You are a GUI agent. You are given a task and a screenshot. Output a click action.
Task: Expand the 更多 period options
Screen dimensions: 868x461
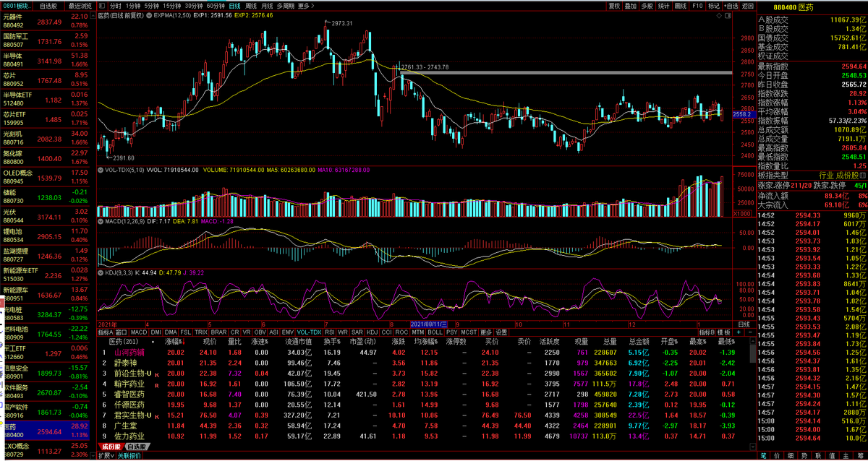[305, 5]
